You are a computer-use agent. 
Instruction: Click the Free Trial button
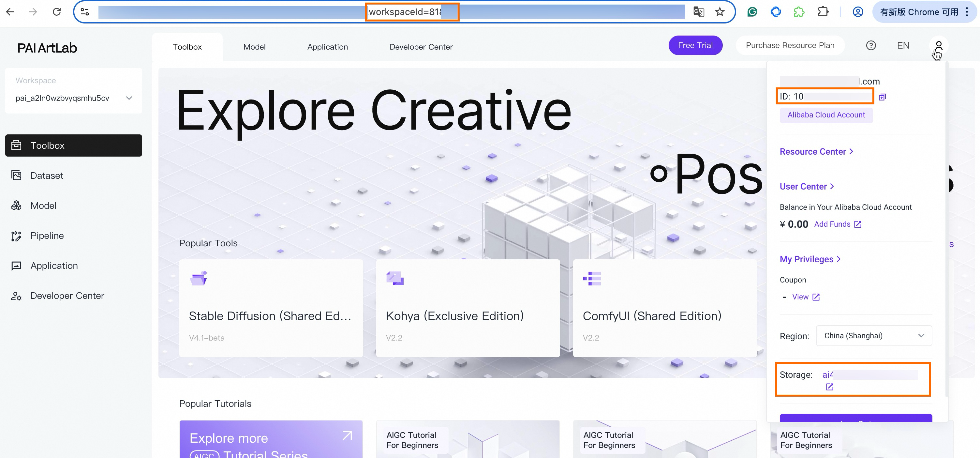(x=695, y=45)
